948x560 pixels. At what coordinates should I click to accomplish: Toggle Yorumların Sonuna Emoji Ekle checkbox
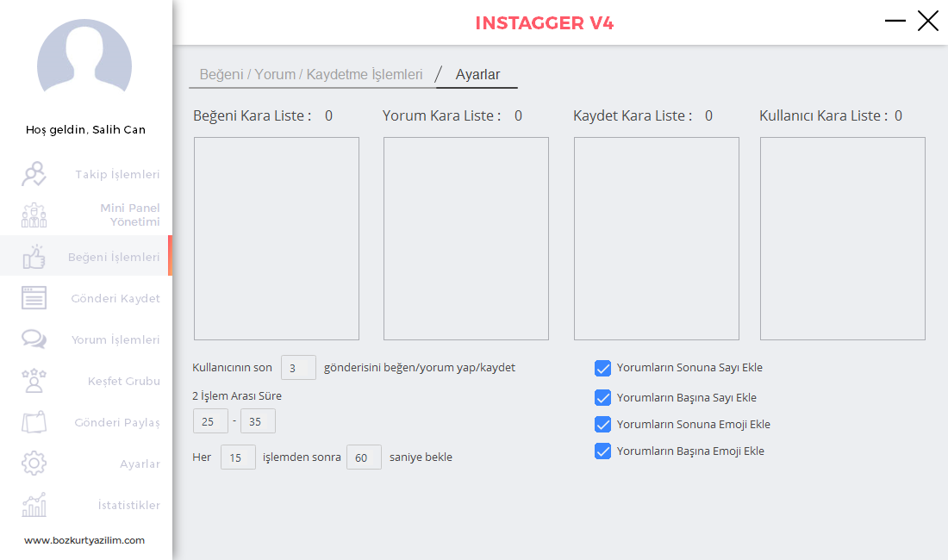point(602,424)
